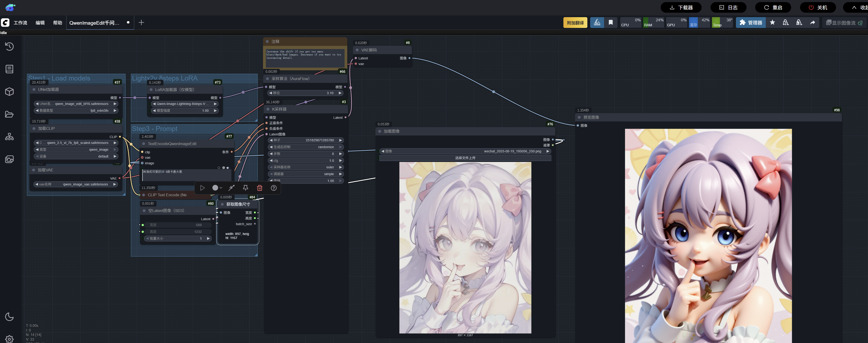Toggle dark theme moon icon
Viewport: 868px width, 343px height.
[x=9, y=317]
